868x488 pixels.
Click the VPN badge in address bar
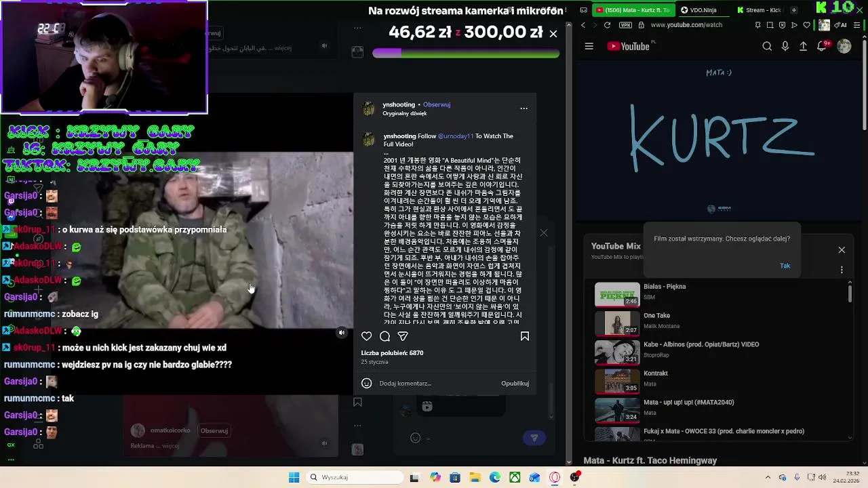pos(625,25)
